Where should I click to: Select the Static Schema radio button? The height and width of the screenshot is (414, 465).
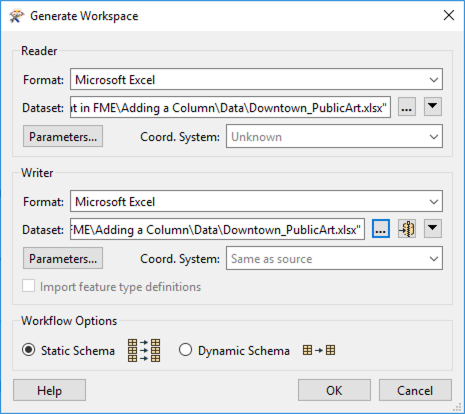[29, 350]
